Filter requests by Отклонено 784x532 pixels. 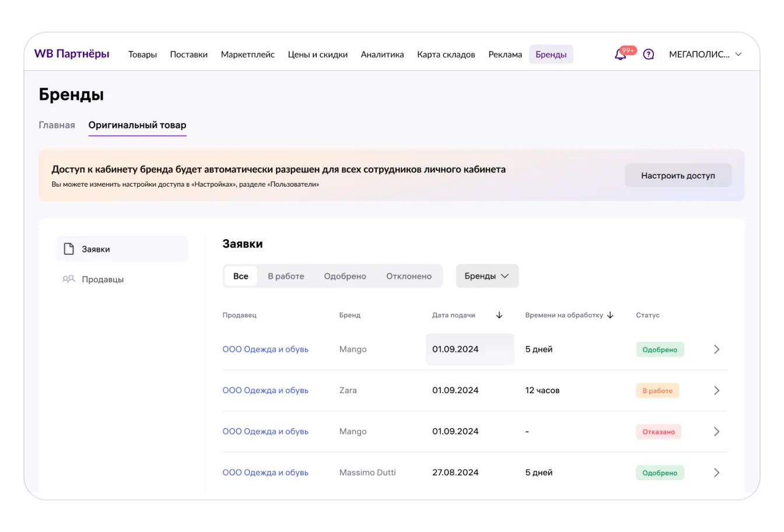408,276
